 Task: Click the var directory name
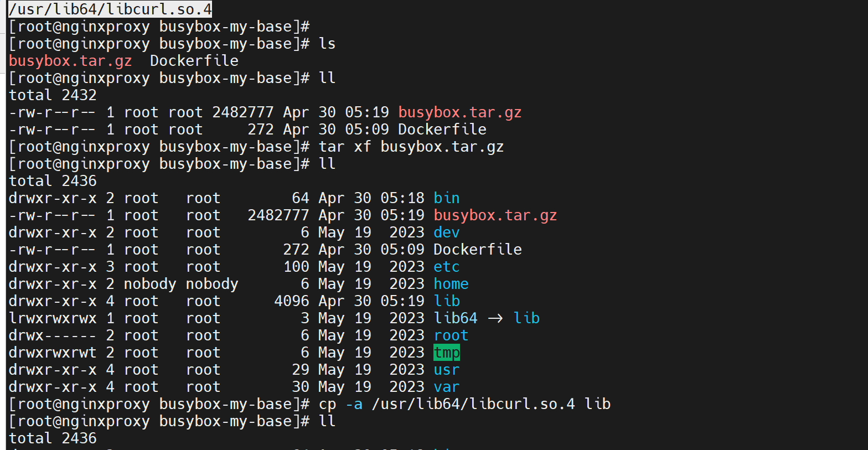(x=446, y=387)
